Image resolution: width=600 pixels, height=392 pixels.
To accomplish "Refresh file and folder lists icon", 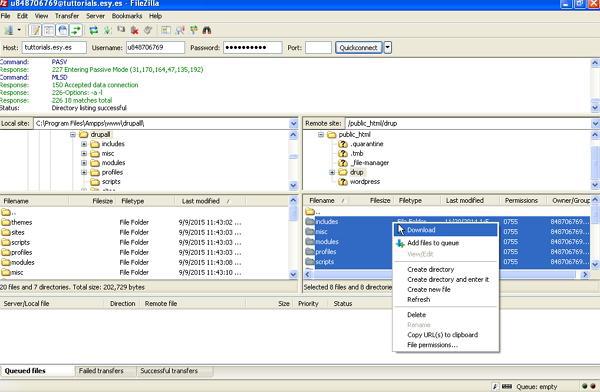I will tap(93, 30).
